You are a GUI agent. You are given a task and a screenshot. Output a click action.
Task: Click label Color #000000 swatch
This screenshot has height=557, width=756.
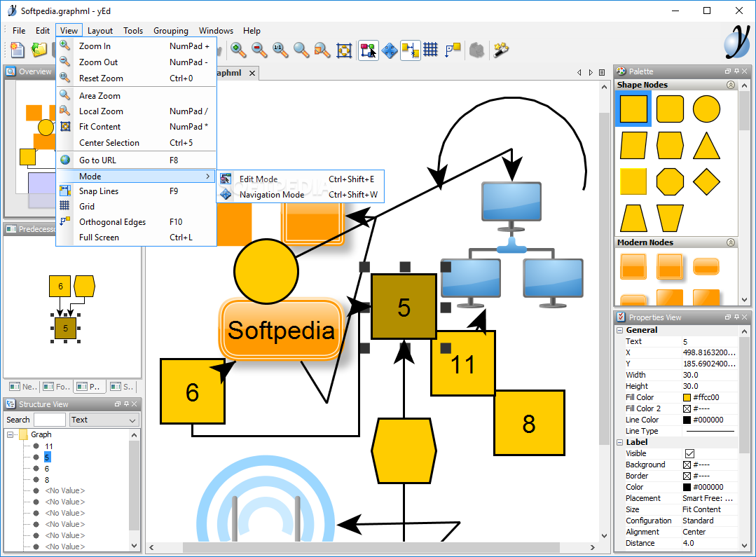click(x=687, y=487)
